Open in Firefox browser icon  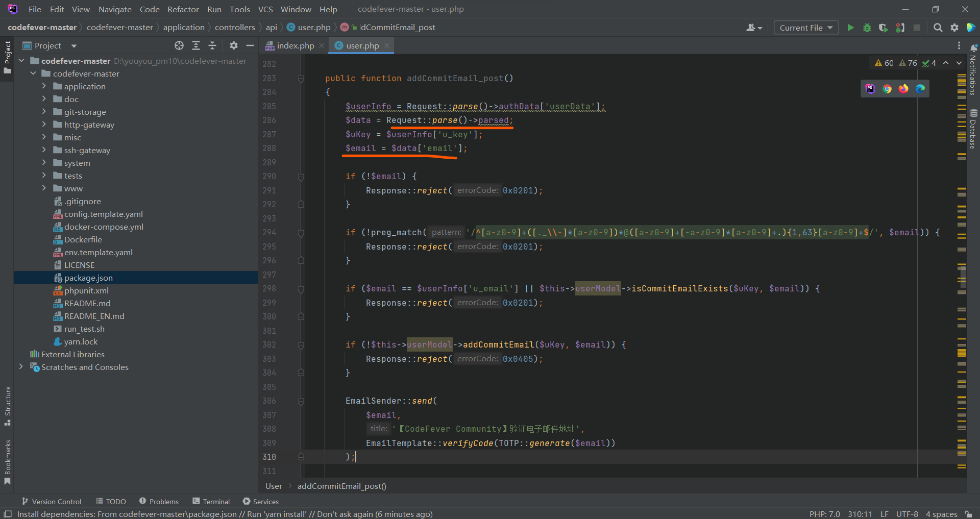click(x=903, y=89)
